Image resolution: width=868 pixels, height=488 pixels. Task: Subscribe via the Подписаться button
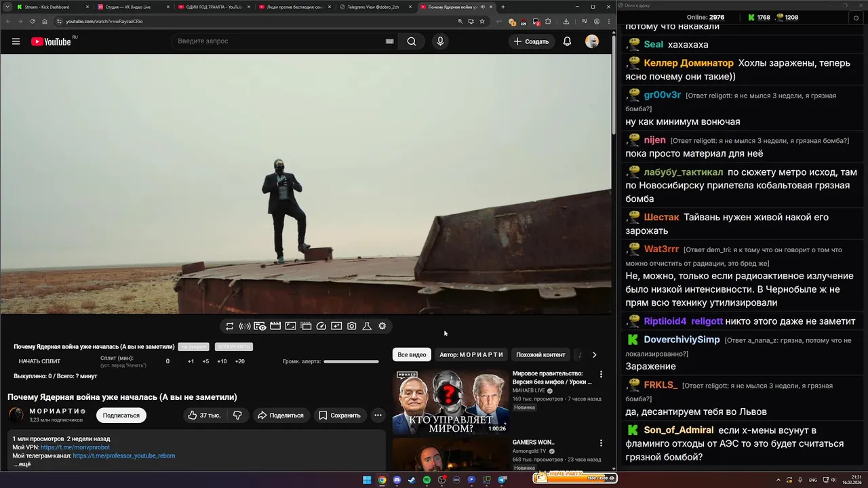(121, 415)
